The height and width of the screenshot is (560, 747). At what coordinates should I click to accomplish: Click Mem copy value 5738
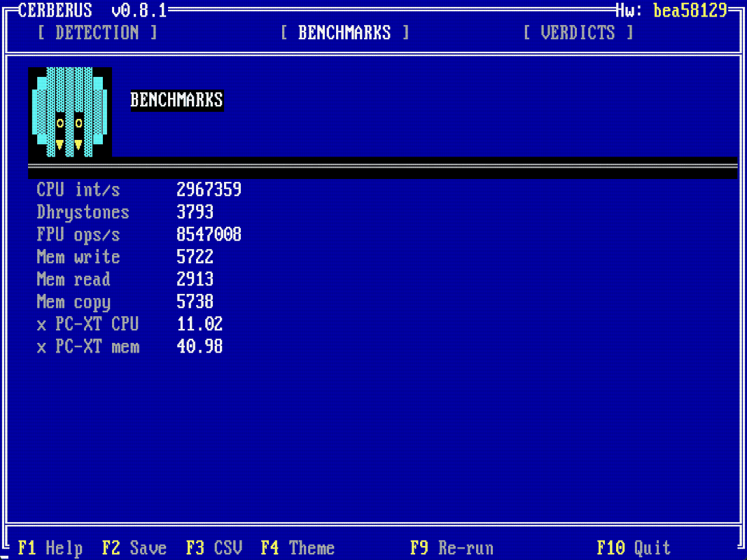point(195,302)
